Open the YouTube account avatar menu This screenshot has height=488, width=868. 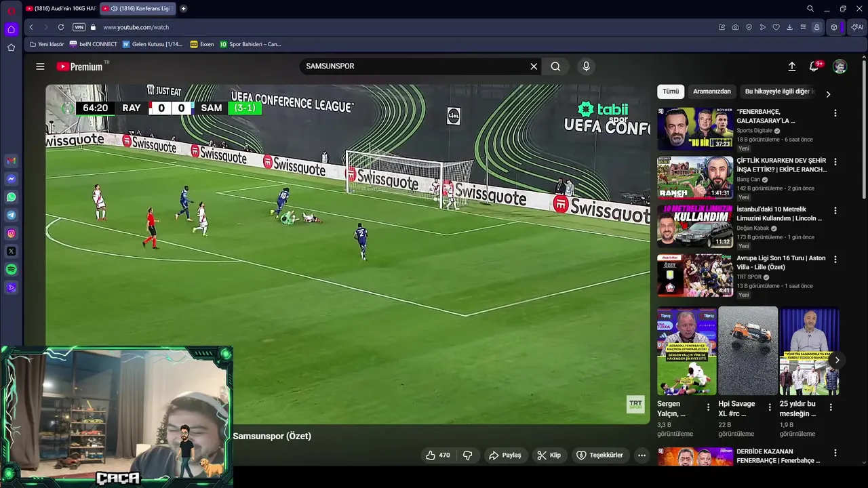(x=840, y=66)
